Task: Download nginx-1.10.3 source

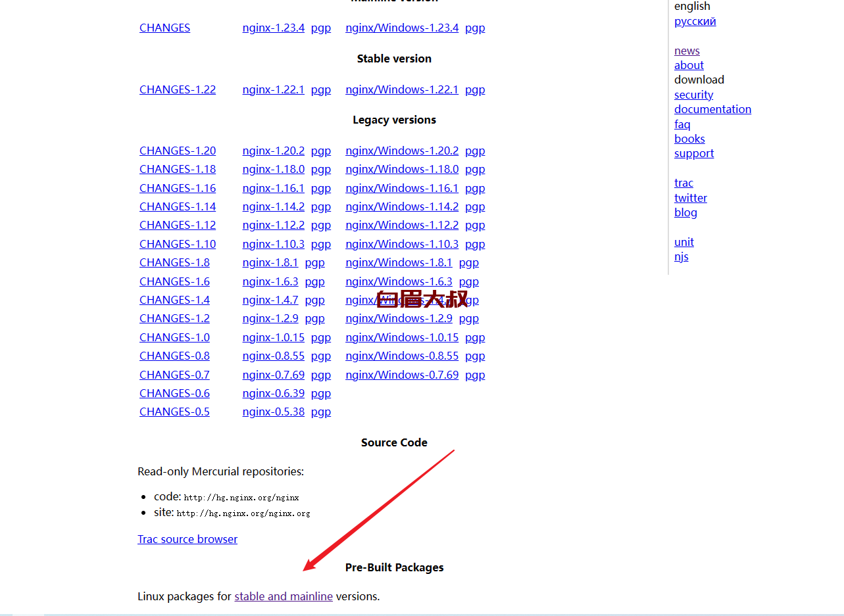Action: click(273, 244)
